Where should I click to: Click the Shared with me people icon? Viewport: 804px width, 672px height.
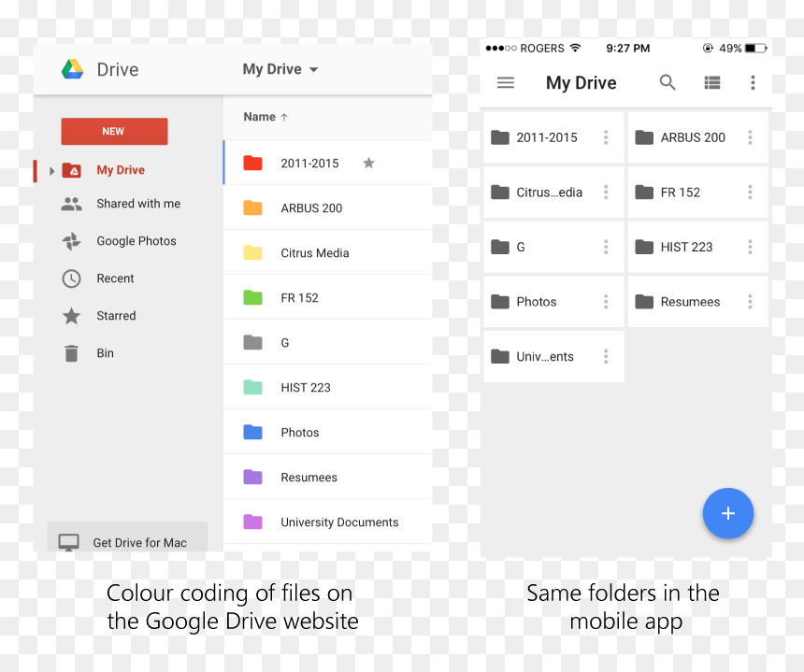coord(71,204)
